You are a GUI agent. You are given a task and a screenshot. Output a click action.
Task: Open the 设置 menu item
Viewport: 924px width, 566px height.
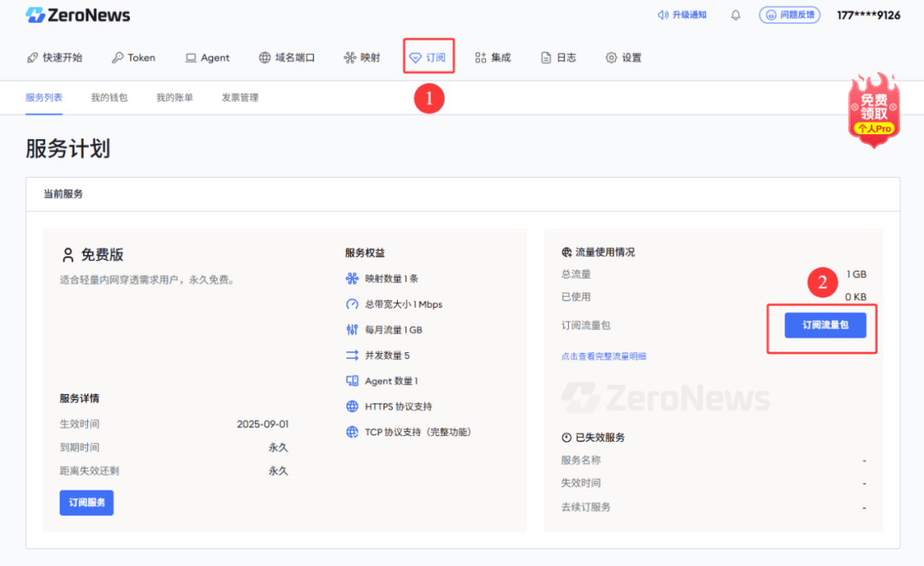pyautogui.click(x=624, y=58)
